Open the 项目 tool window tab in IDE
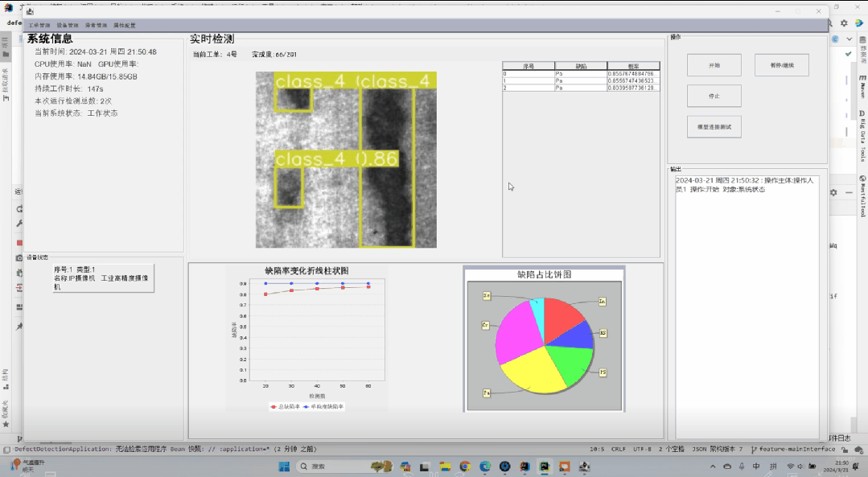This screenshot has width=868, height=477. pyautogui.click(x=6, y=48)
